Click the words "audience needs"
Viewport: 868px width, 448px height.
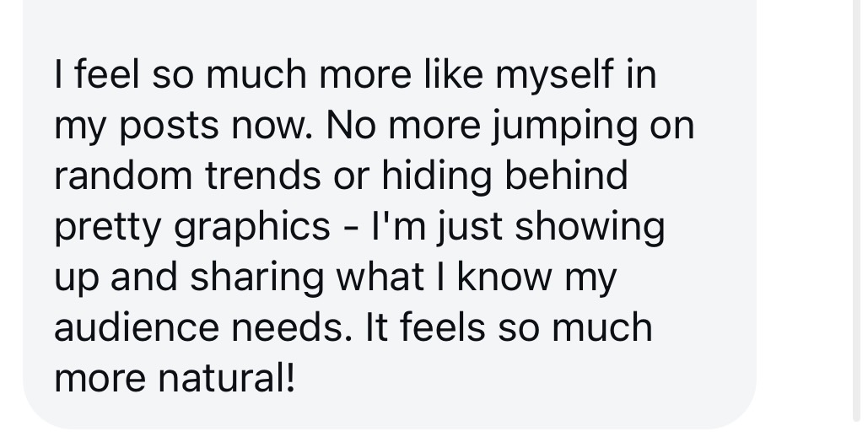coord(203,327)
